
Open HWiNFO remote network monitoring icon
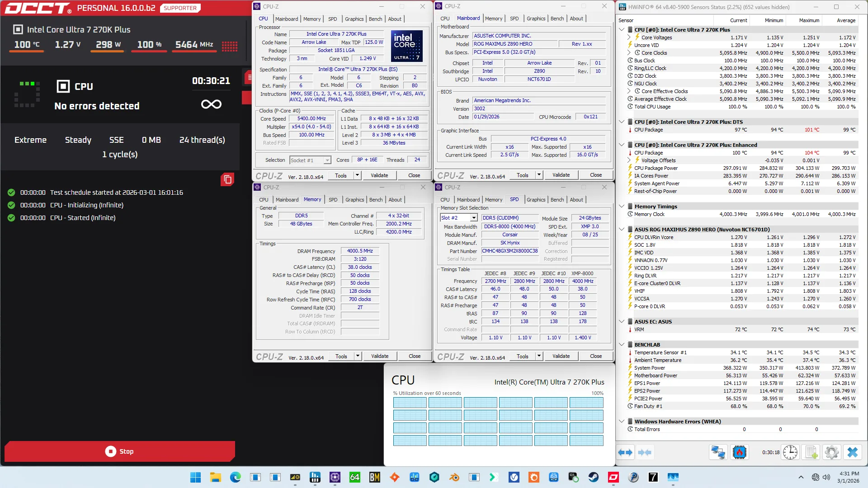click(x=718, y=452)
